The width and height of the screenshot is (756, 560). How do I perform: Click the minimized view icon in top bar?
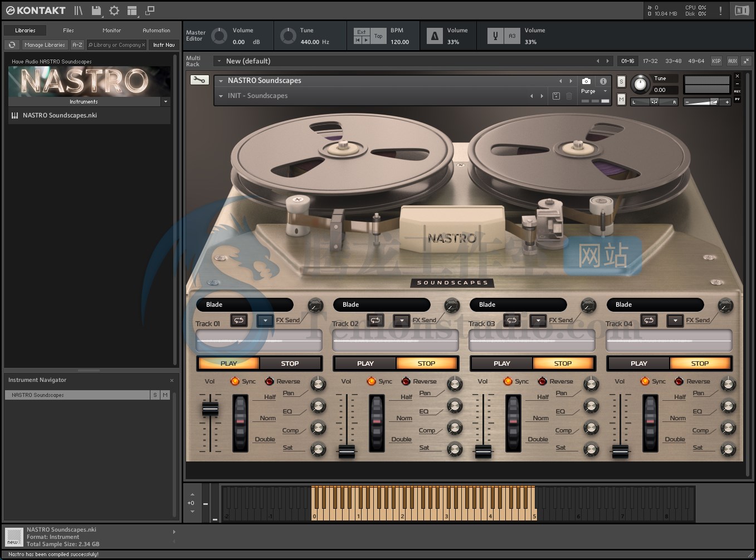150,11
